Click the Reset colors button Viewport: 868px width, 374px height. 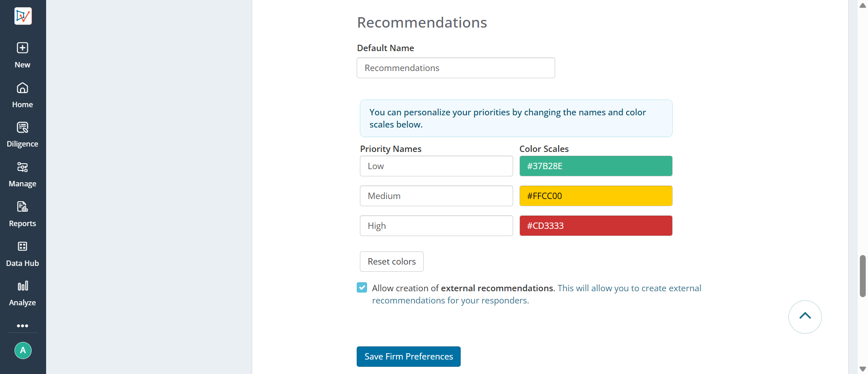click(x=392, y=261)
